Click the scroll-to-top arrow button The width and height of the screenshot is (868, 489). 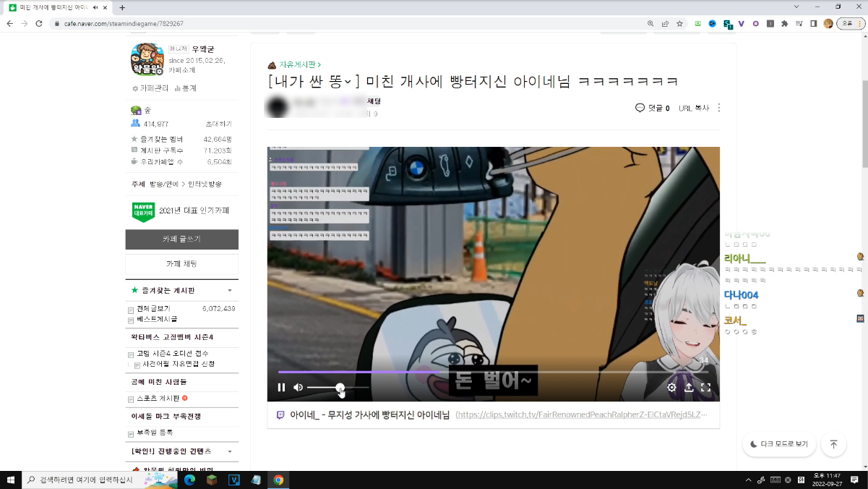(x=833, y=444)
